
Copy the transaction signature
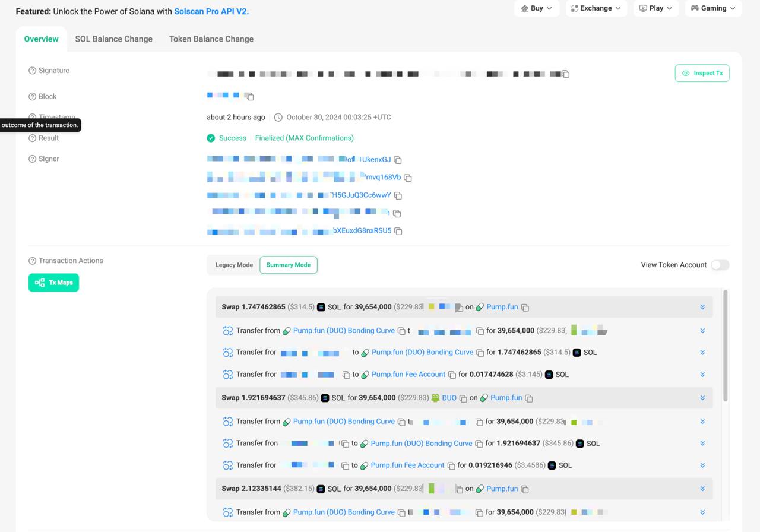point(566,74)
